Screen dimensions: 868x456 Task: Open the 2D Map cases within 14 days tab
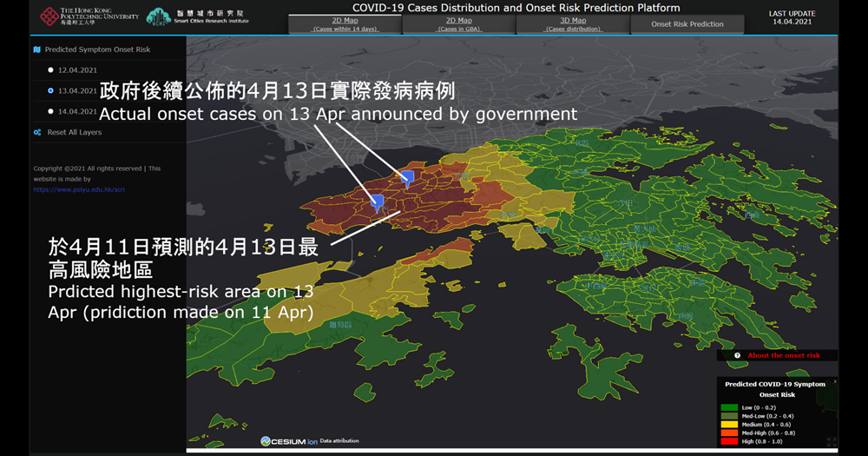tap(345, 24)
